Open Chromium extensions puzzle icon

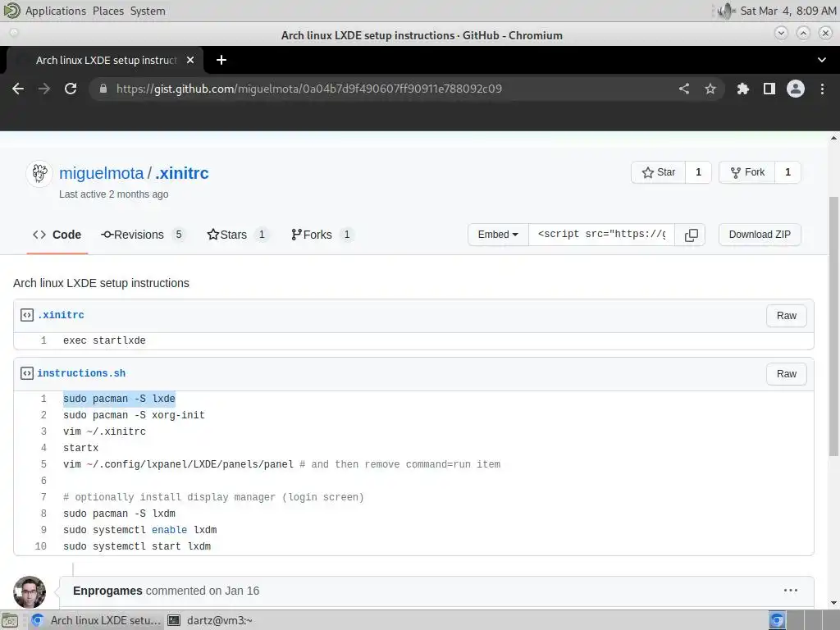(742, 89)
